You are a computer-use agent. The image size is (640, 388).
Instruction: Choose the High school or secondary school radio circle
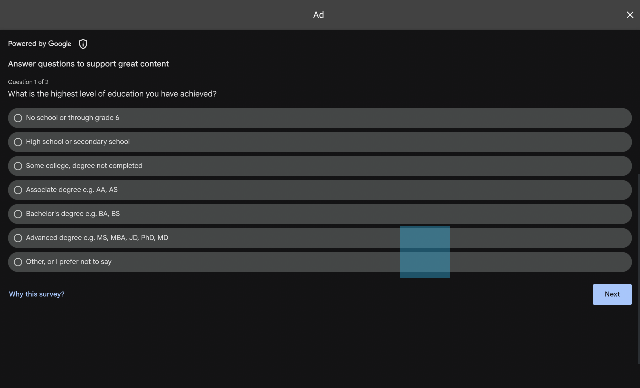click(18, 142)
